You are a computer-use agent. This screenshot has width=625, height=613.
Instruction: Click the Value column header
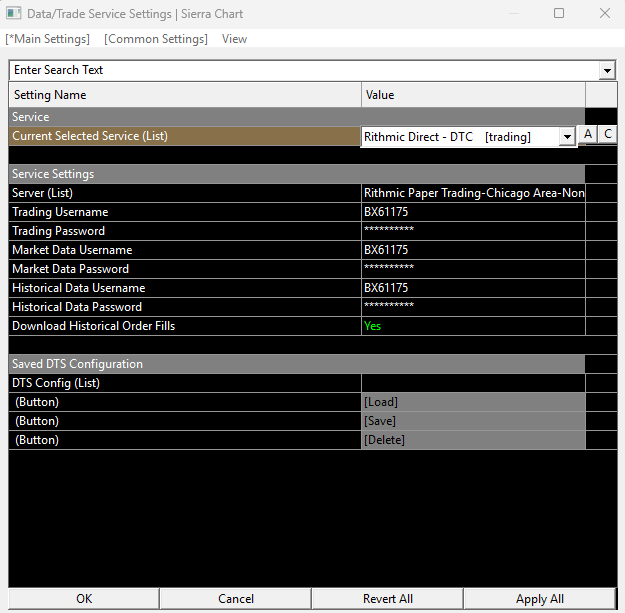(473, 95)
